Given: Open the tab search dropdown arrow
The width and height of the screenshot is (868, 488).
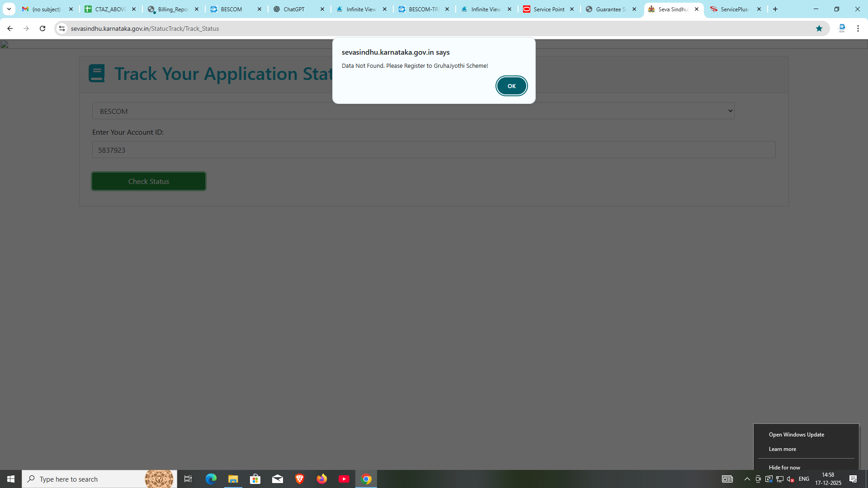Looking at the screenshot, I should coord(9,9).
